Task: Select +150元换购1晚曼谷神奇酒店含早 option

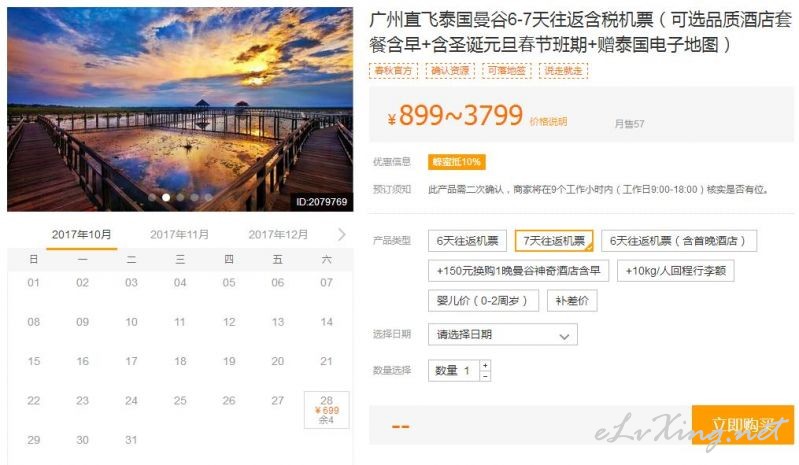Action: tap(518, 270)
